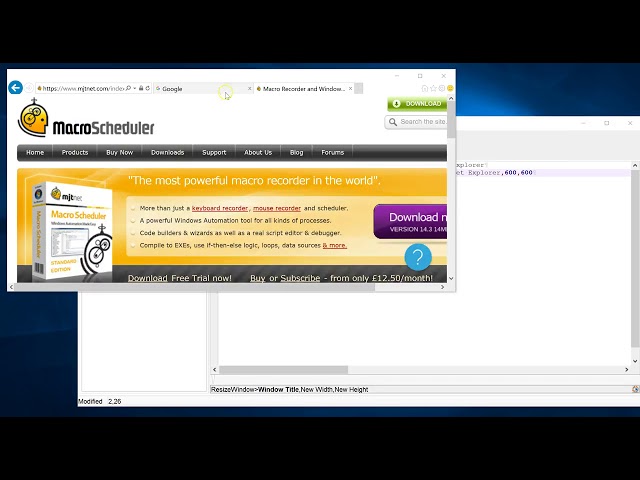Image resolution: width=640 pixels, height=480 pixels.
Task: Click the search magnifier in the address bar
Action: coord(128,88)
